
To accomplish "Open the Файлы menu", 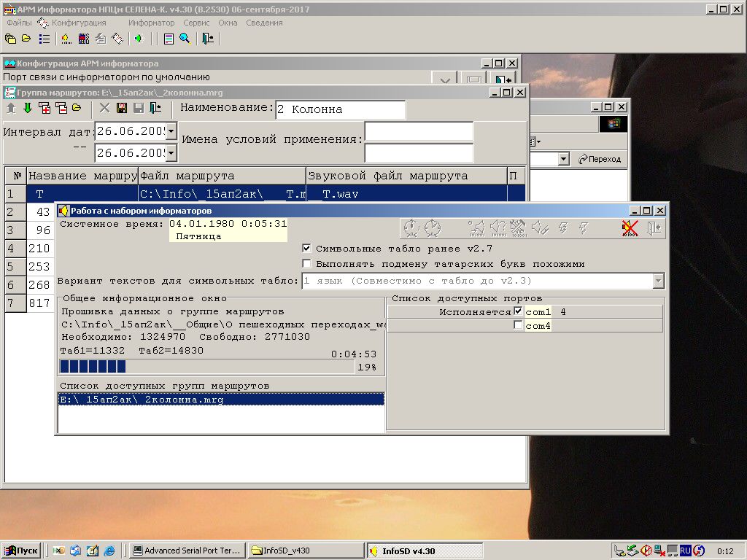I will point(19,23).
